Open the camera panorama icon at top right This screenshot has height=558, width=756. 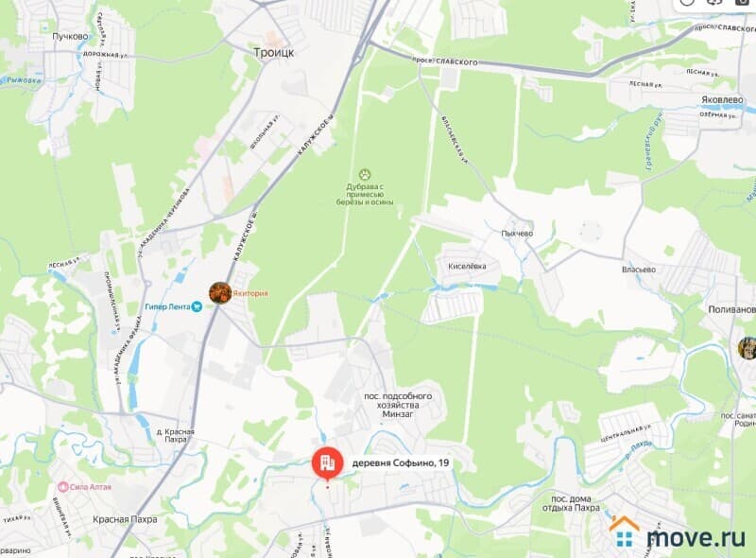click(744, 2)
